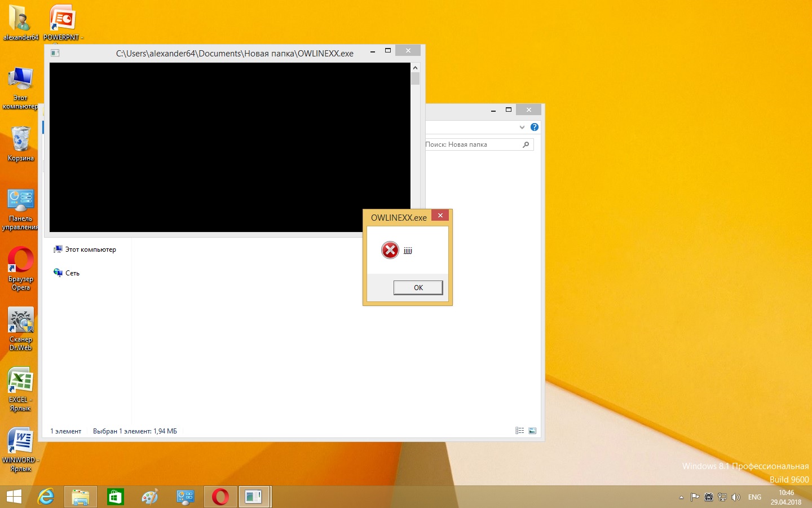Show hidden tray icons arrow
The width and height of the screenshot is (812, 508).
click(681, 497)
